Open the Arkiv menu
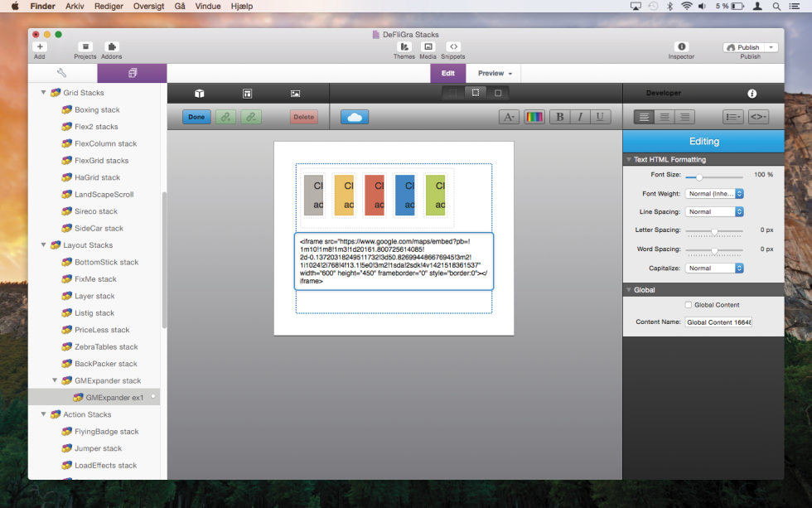Image resolution: width=812 pixels, height=508 pixels. (x=75, y=6)
